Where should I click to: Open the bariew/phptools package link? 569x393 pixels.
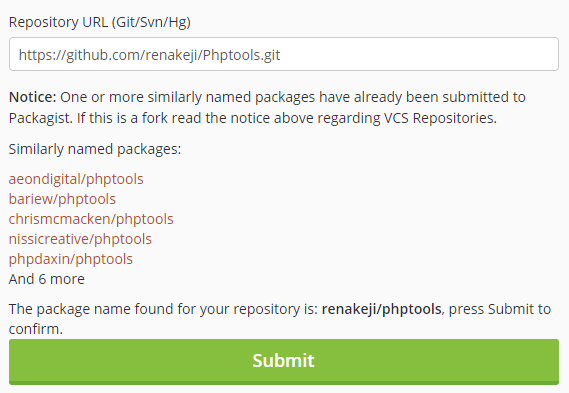(x=62, y=199)
